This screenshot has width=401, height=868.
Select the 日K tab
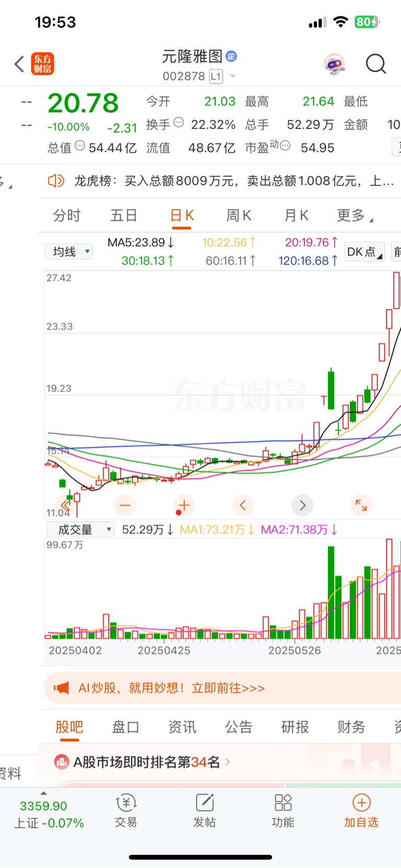pyautogui.click(x=182, y=216)
